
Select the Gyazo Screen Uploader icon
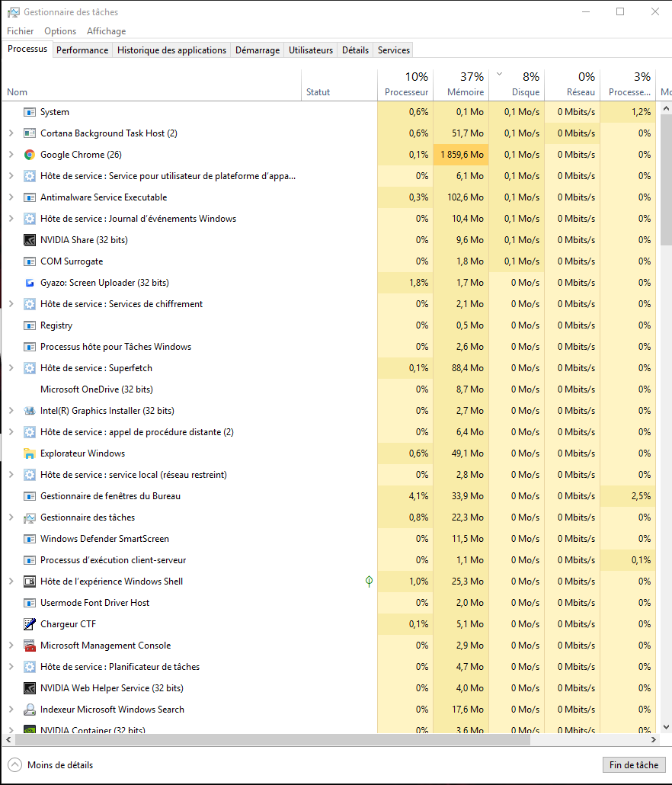(x=30, y=283)
